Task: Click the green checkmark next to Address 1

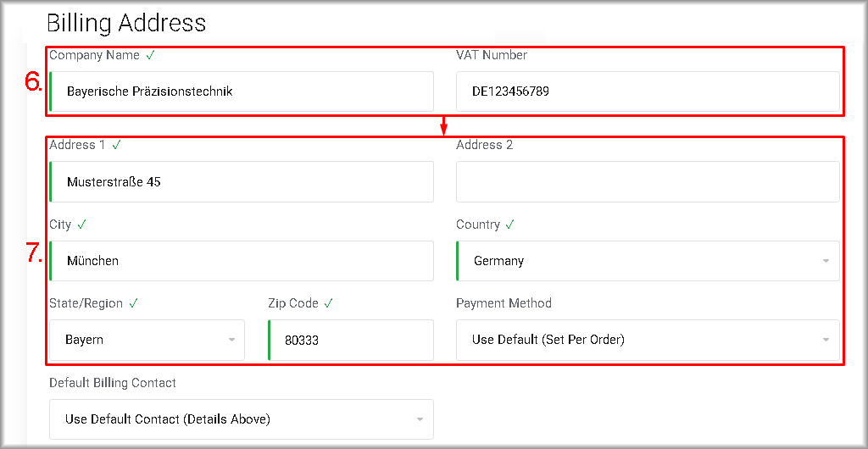Action: point(116,145)
